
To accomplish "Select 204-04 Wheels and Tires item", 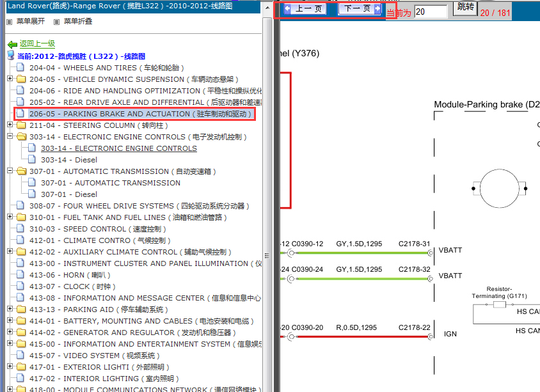I will 107,68.
